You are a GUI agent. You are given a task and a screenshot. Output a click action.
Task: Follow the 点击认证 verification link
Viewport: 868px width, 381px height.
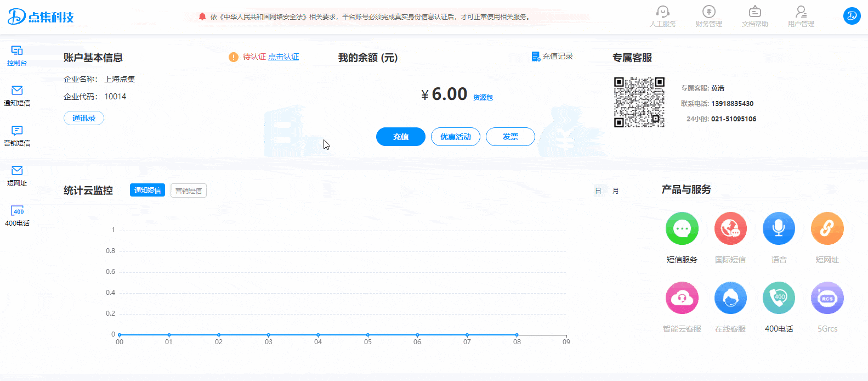click(283, 57)
